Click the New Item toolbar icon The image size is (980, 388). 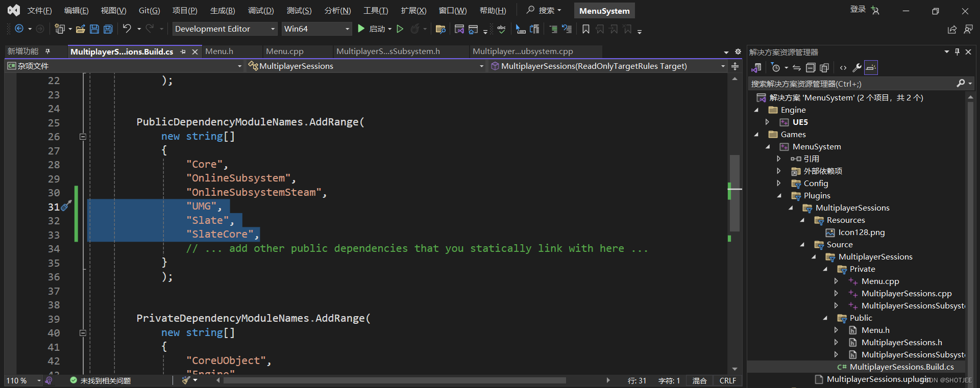pos(60,29)
